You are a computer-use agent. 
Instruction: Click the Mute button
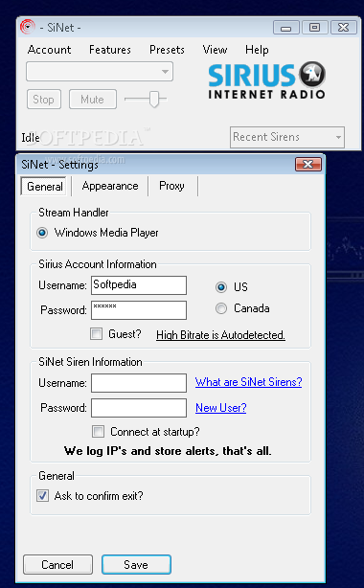click(x=93, y=100)
